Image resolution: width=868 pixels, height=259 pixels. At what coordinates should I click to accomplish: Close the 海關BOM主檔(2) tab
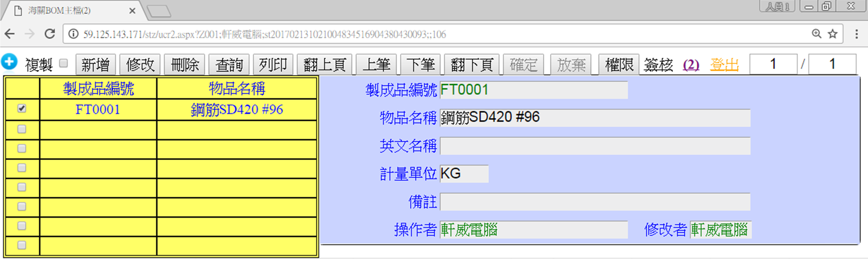coord(132,11)
